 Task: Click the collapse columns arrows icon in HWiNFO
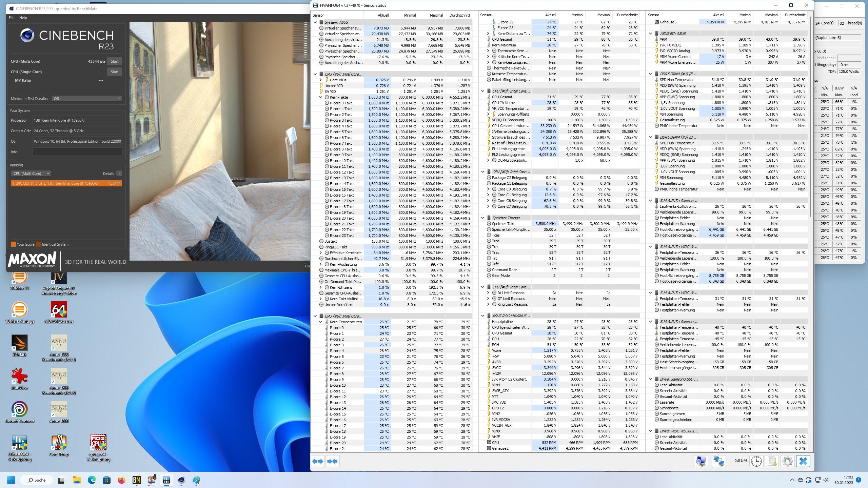tap(332, 461)
